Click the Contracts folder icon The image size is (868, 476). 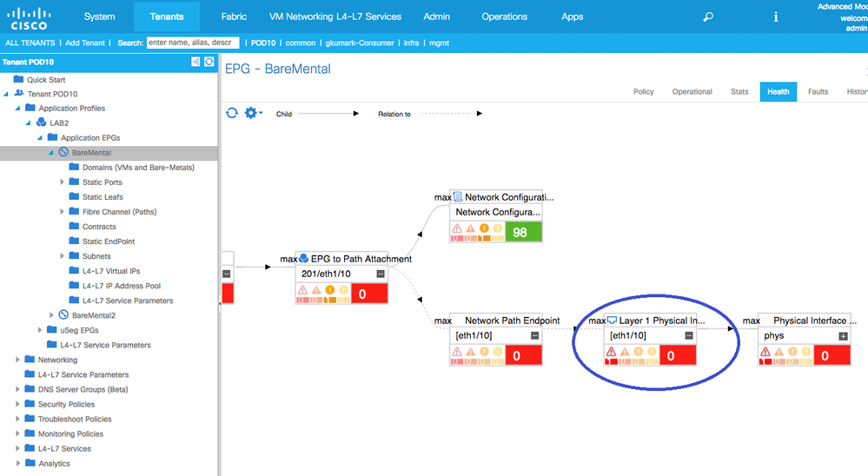coord(74,226)
